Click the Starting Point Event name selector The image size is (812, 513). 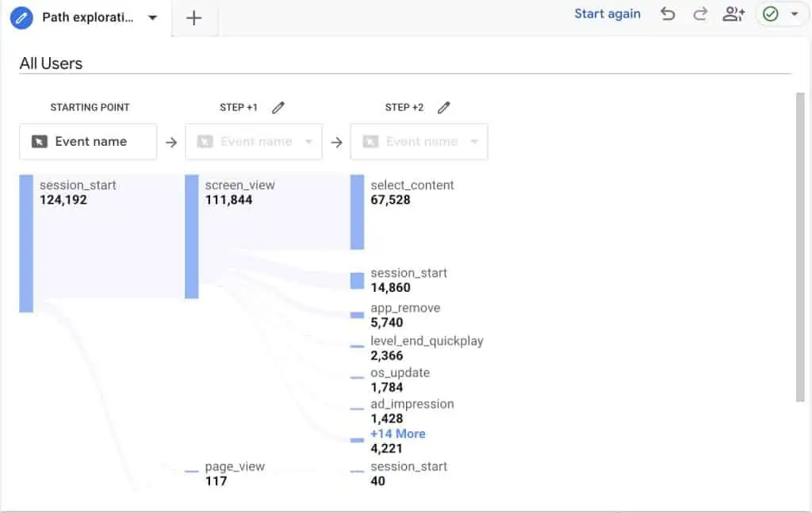coord(88,142)
